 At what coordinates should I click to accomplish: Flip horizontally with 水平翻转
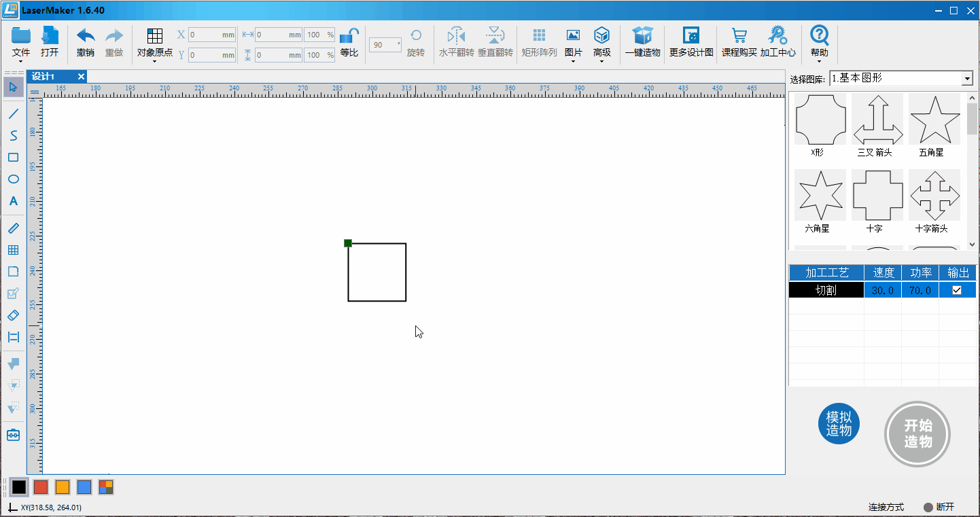coord(456,35)
